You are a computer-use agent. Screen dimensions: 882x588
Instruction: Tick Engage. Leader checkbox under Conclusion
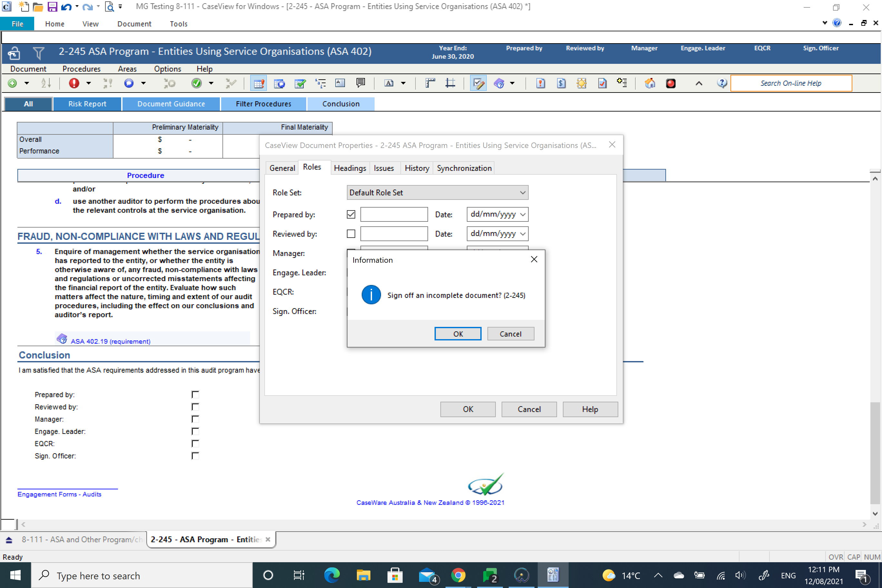pos(195,431)
